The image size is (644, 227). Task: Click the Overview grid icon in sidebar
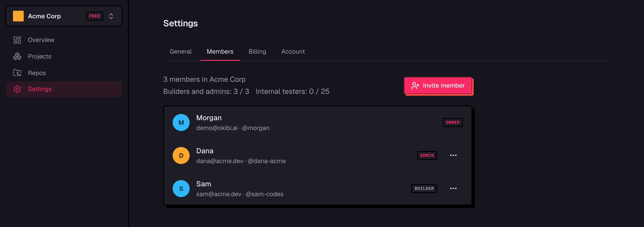pyautogui.click(x=17, y=40)
